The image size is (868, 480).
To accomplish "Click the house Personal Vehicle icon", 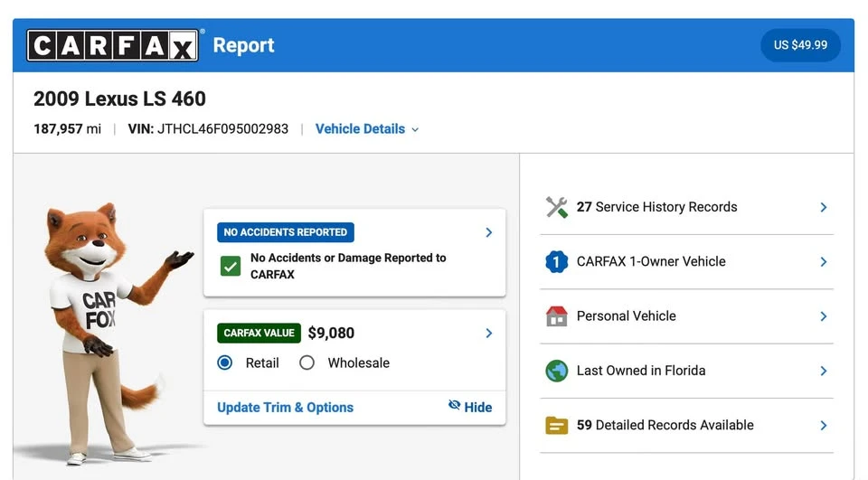I will [x=556, y=316].
